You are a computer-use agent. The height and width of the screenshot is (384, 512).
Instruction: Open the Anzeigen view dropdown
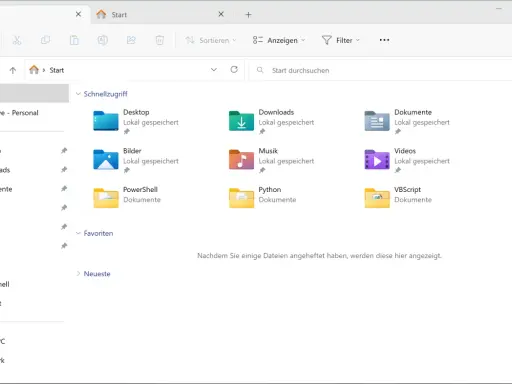[279, 40]
